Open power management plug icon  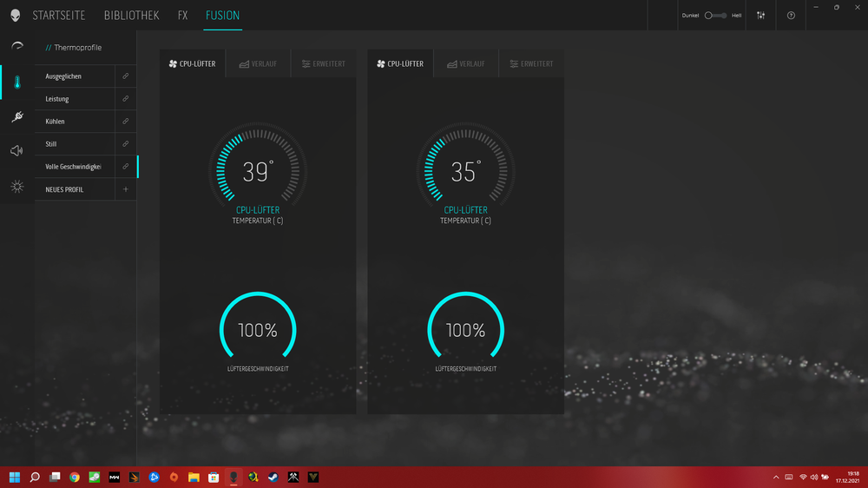point(16,116)
